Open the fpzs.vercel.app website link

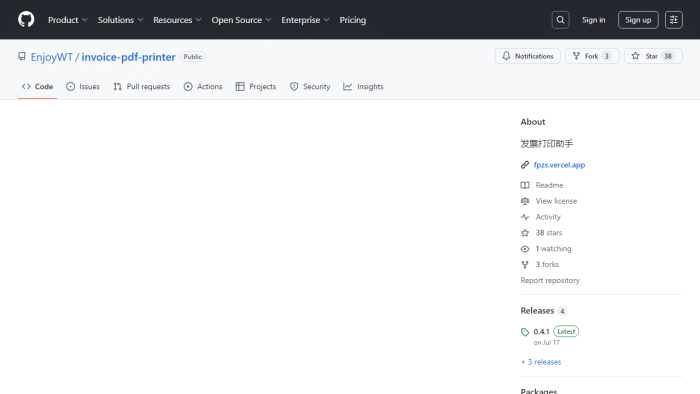coord(559,165)
